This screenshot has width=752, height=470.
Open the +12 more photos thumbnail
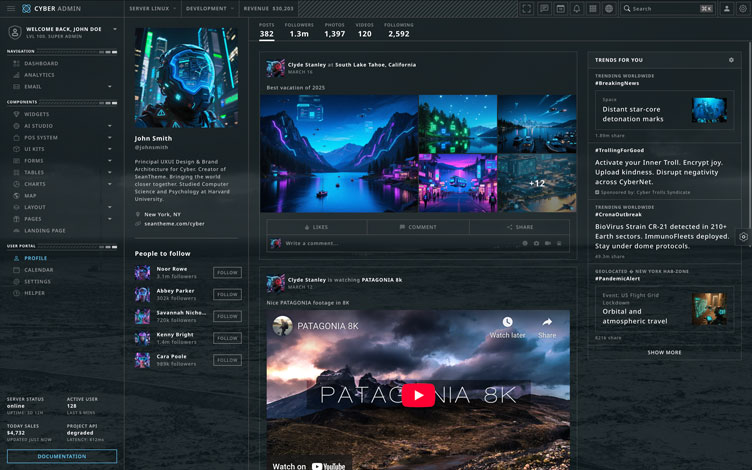coord(537,183)
